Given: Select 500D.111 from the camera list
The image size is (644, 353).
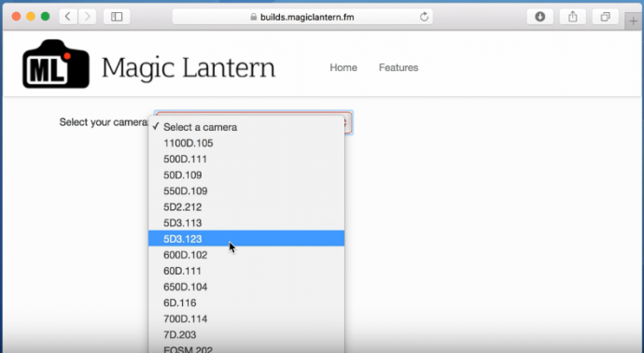Looking at the screenshot, I should pyautogui.click(x=246, y=159).
